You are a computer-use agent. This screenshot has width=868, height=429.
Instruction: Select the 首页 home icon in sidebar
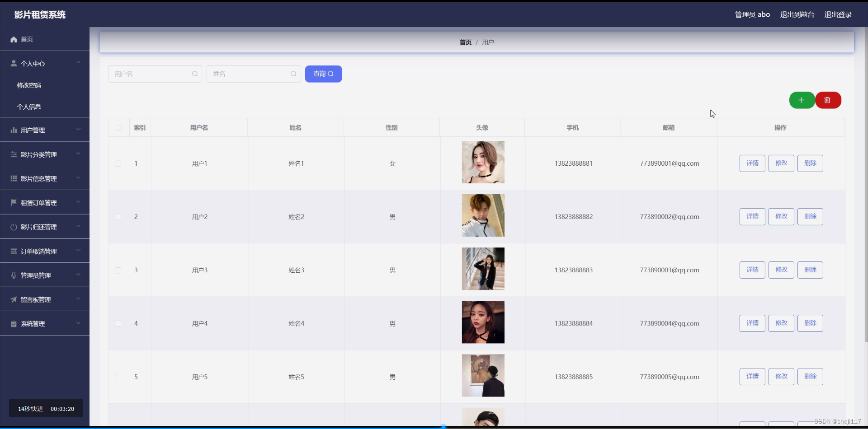tap(14, 39)
